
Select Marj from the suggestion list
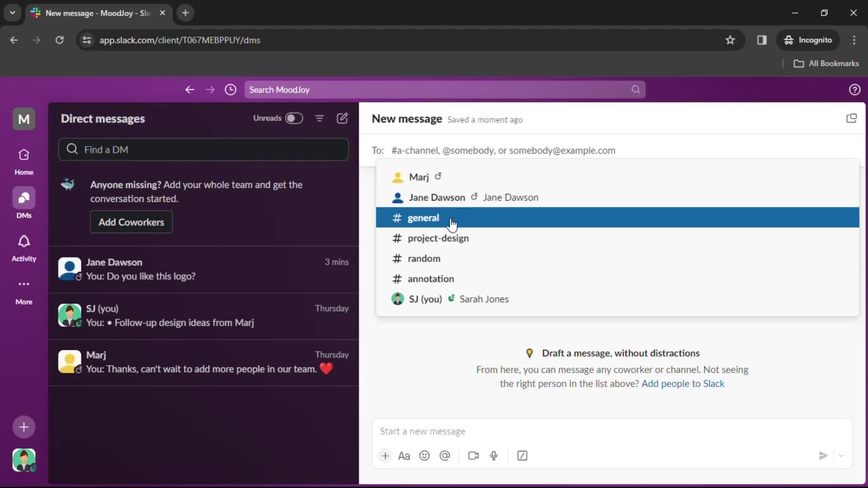618,177
